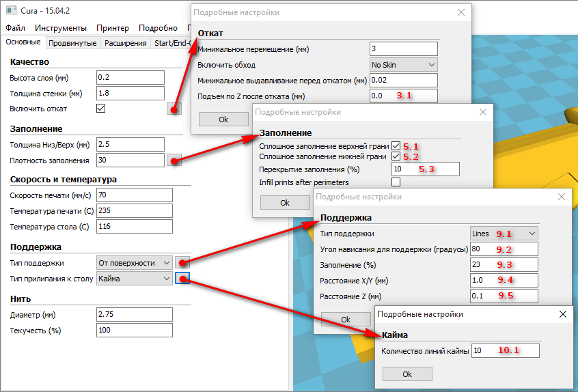Open retraction settings button next to Включить откат
578x392 pixels.
pos(174,109)
